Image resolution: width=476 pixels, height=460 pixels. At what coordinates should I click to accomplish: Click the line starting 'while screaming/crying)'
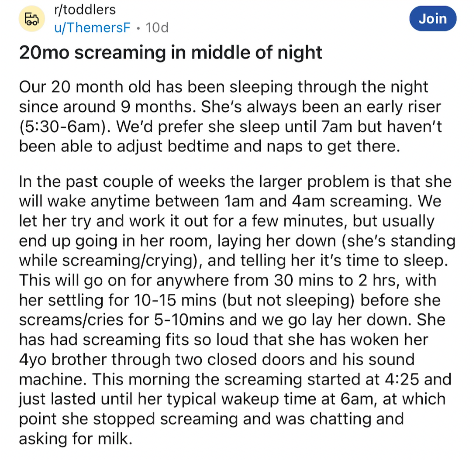[234, 261]
